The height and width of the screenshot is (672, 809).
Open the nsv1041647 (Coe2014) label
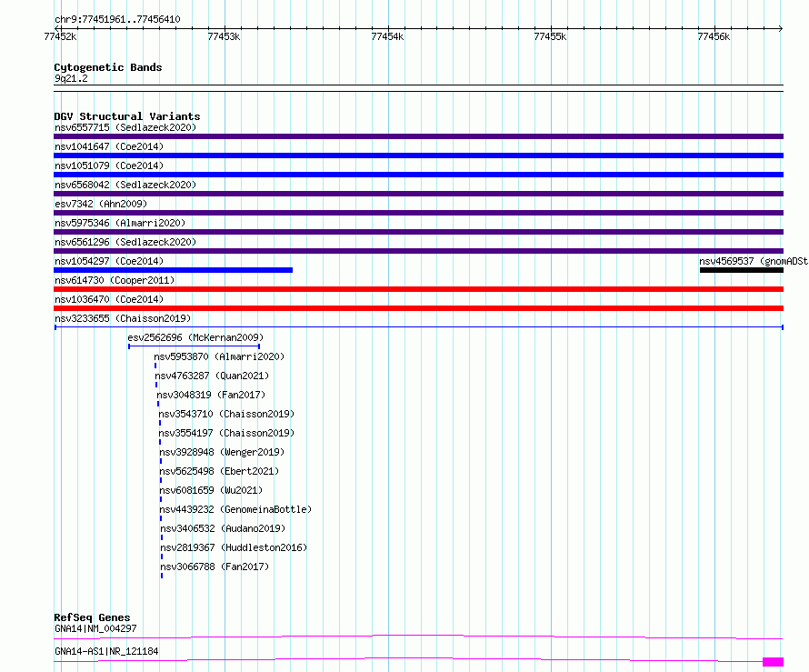pyautogui.click(x=109, y=146)
